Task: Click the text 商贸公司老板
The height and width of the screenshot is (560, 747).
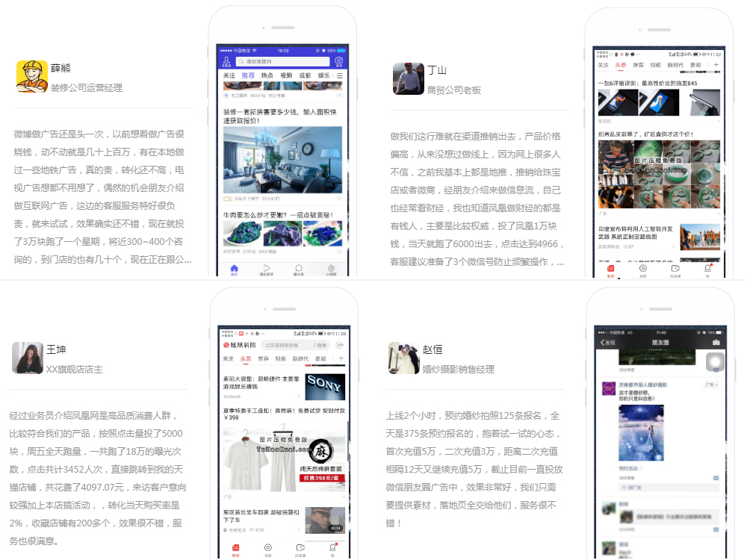Action: pos(454,90)
